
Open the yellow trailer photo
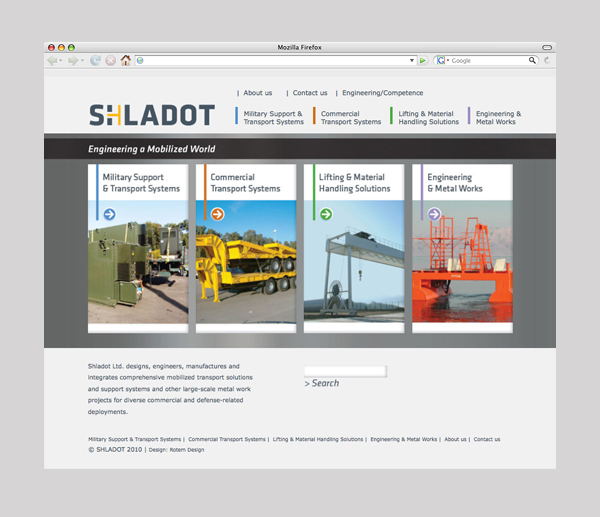[246, 262]
